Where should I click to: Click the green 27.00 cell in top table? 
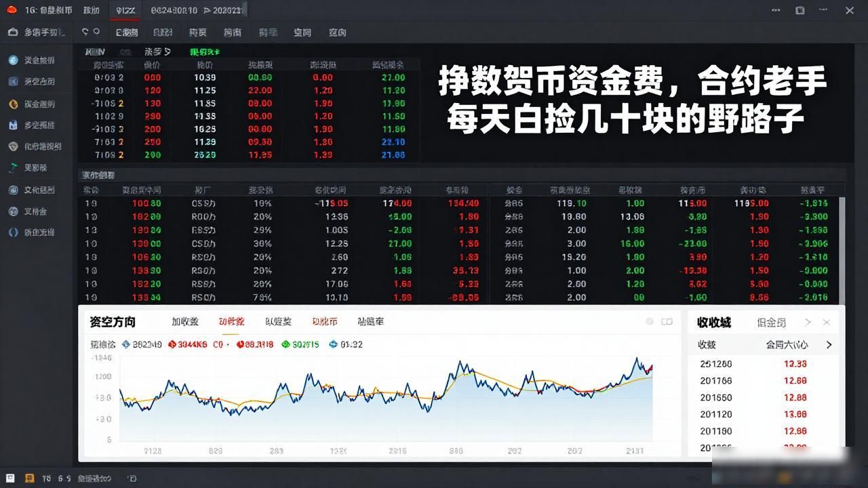point(393,77)
